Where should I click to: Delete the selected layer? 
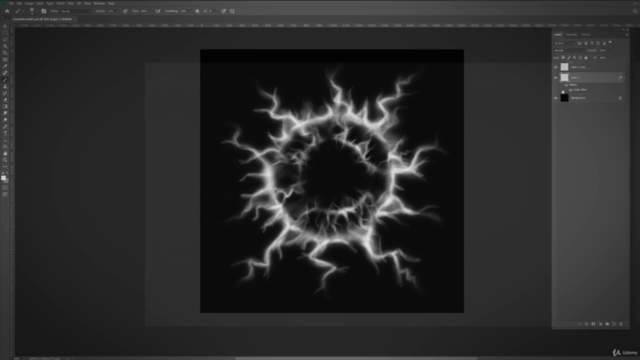tap(621, 324)
